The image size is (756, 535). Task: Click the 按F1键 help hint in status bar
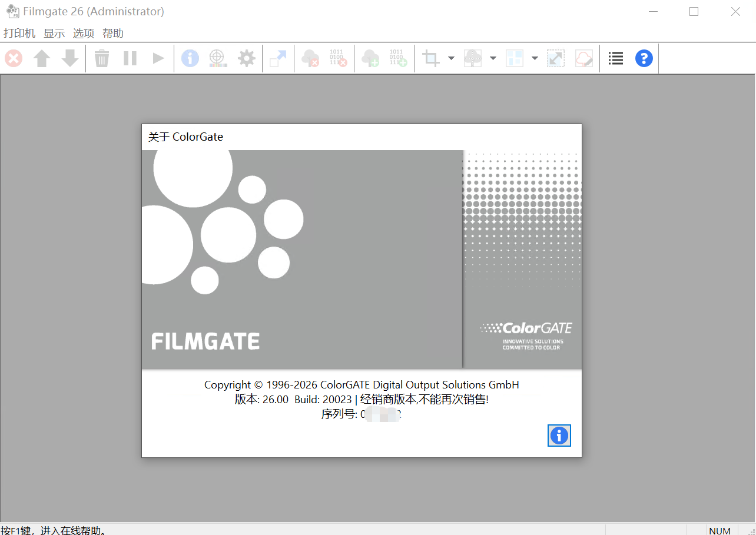(x=54, y=530)
